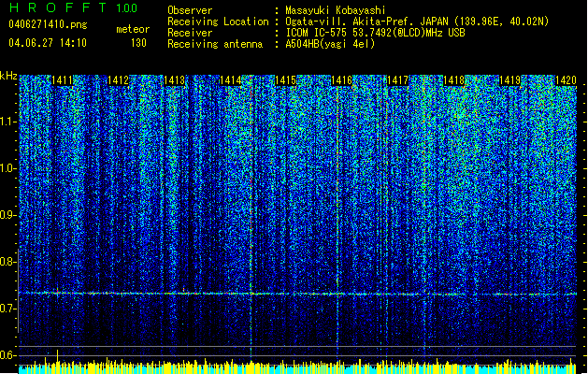The height and width of the screenshot is (374, 588).
Task: Click the 1420 time marker
Action: pos(566,80)
